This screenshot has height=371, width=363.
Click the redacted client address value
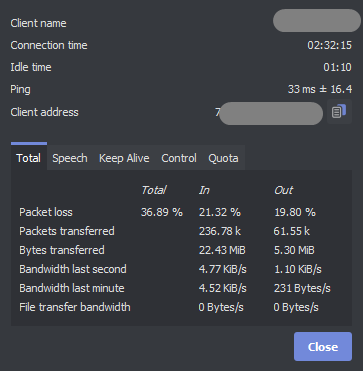(x=269, y=113)
